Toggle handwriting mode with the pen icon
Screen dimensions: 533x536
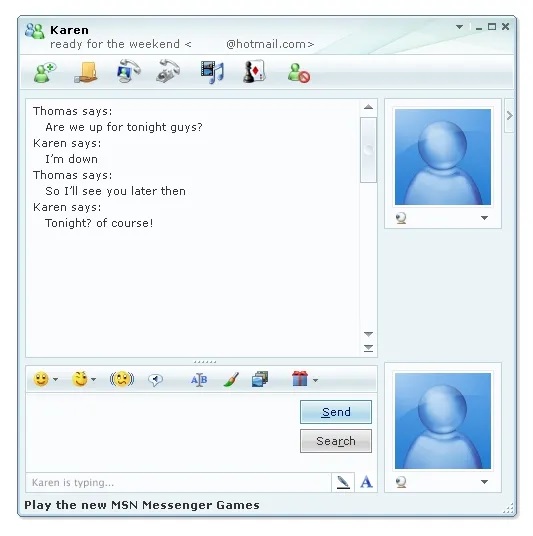coord(343,482)
